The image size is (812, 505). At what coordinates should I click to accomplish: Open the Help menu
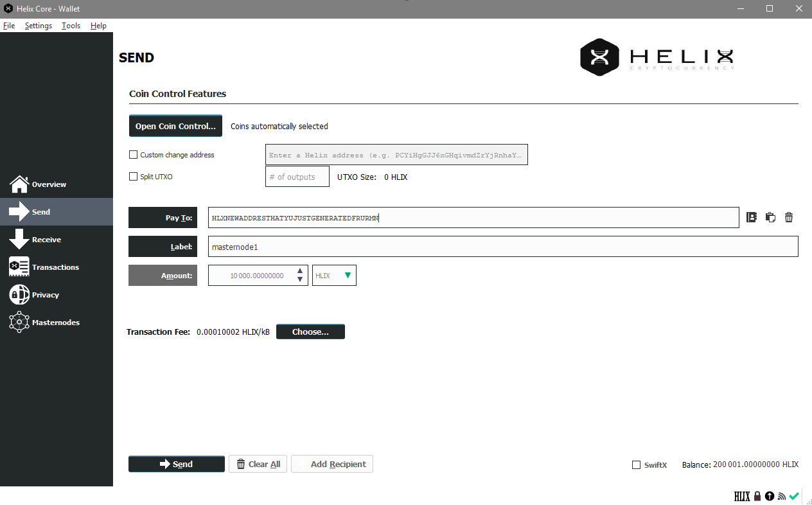pos(98,26)
